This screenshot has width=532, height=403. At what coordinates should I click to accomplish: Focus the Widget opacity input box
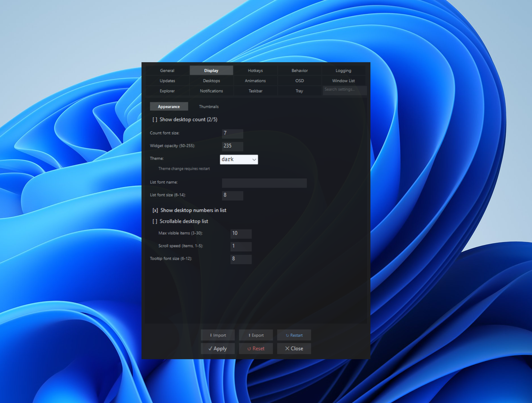click(232, 146)
